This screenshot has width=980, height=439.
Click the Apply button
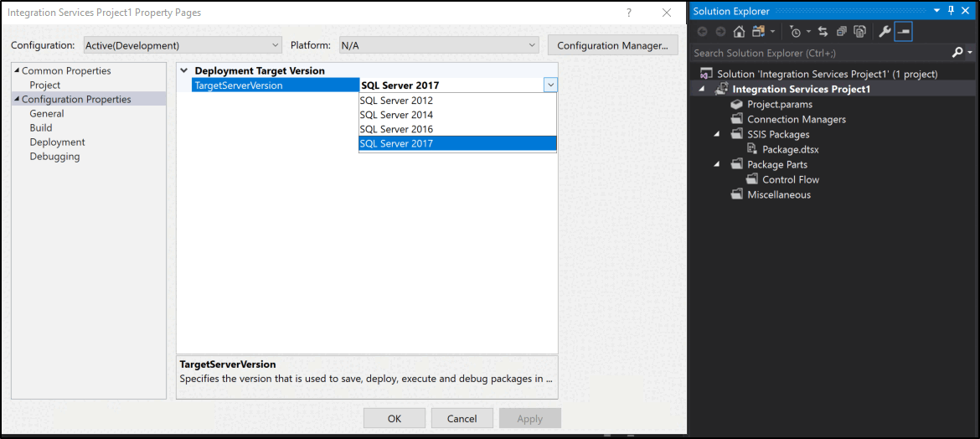point(530,419)
